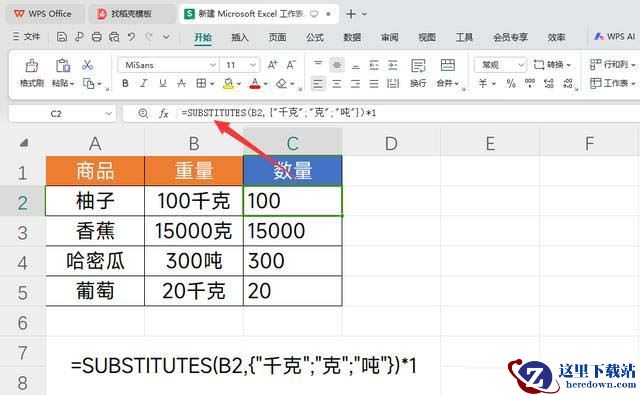
Task: Click the C2 name box field
Action: (62, 114)
